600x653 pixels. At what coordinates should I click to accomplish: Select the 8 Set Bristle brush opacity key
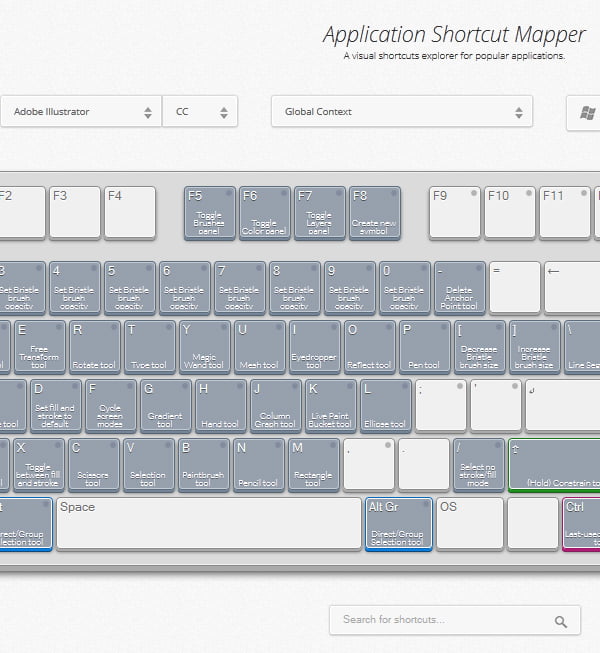tap(295, 288)
